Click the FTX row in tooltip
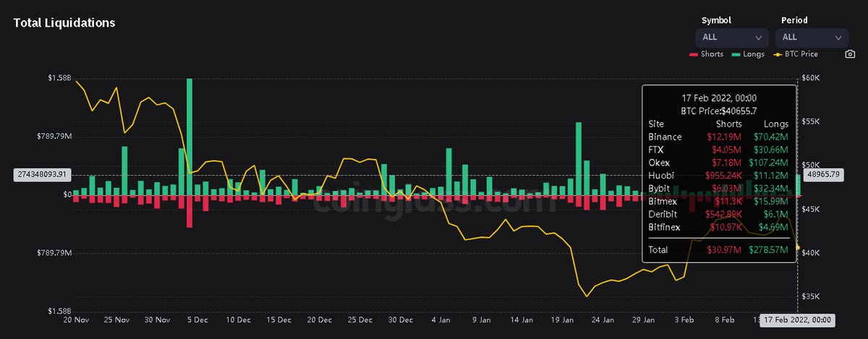The height and width of the screenshot is (339, 868). (x=718, y=150)
